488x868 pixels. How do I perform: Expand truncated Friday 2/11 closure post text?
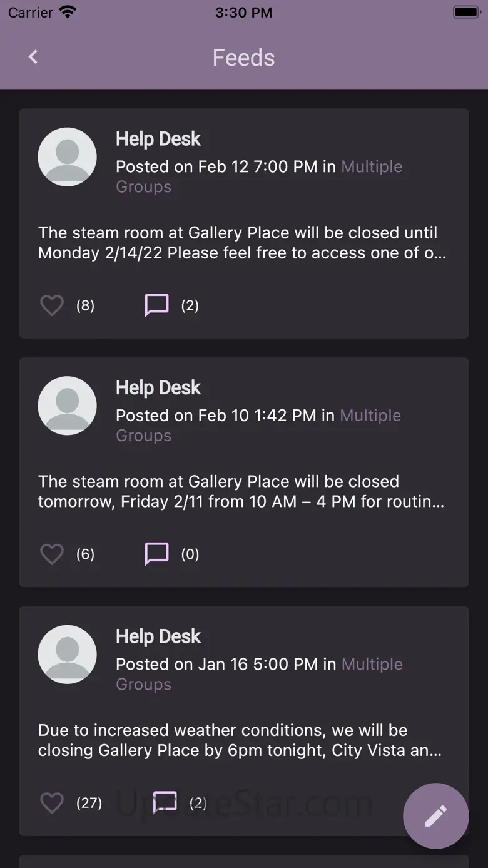pos(241,491)
